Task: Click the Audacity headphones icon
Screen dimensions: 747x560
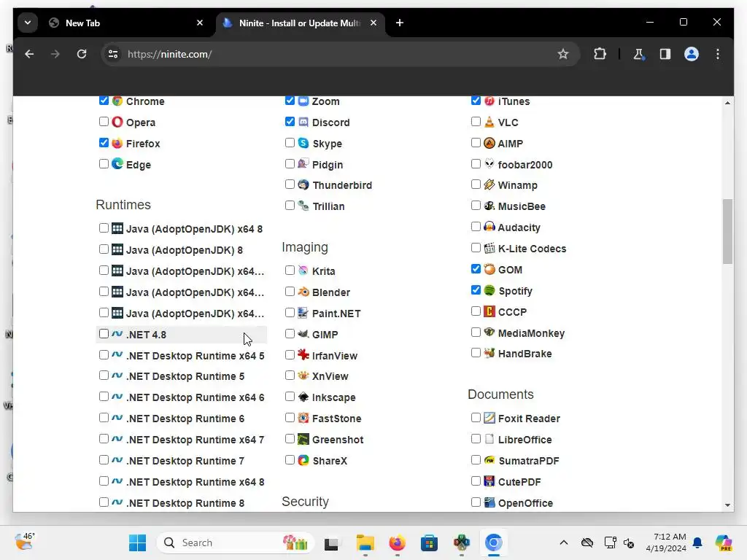Action: (489, 227)
